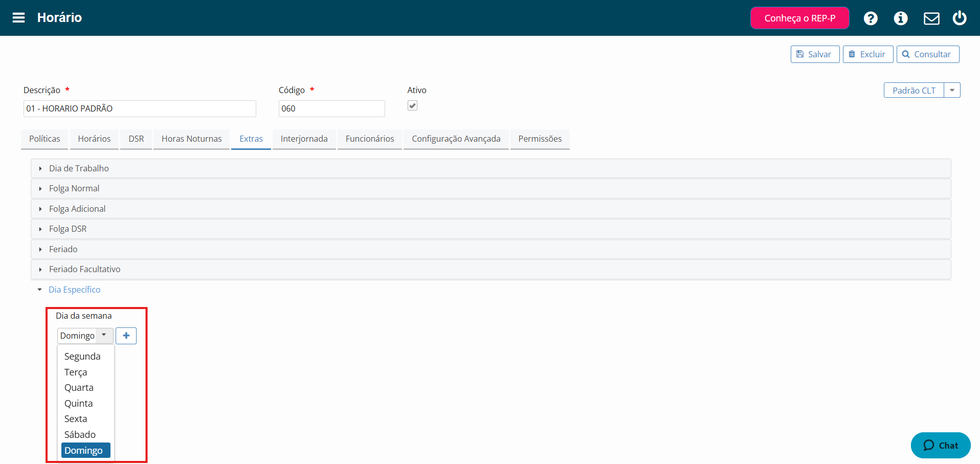Image resolution: width=980 pixels, height=464 pixels.
Task: Open the Horas Noturnas tab
Action: (x=192, y=139)
